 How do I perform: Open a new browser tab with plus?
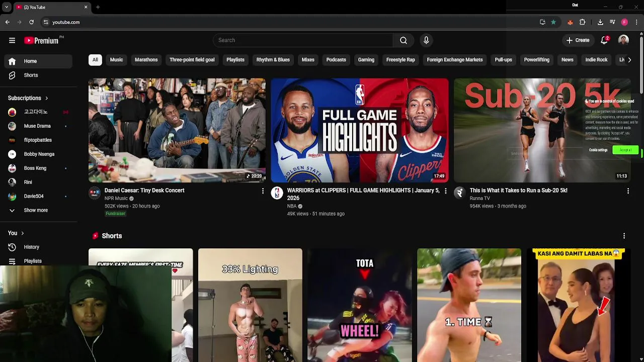click(x=98, y=7)
